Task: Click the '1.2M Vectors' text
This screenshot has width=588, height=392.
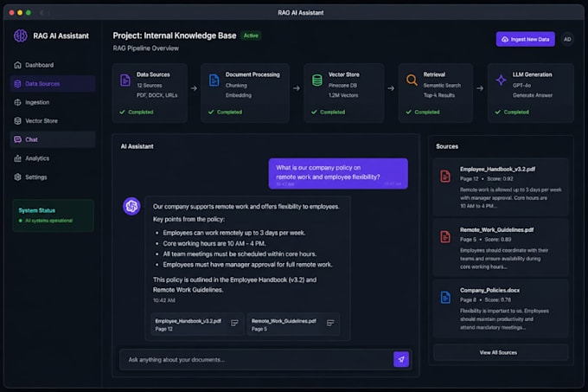Action: pos(343,95)
